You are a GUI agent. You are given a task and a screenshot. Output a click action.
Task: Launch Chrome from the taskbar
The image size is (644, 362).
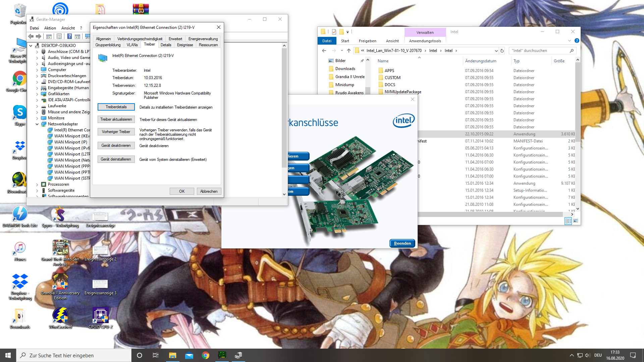[206, 355]
